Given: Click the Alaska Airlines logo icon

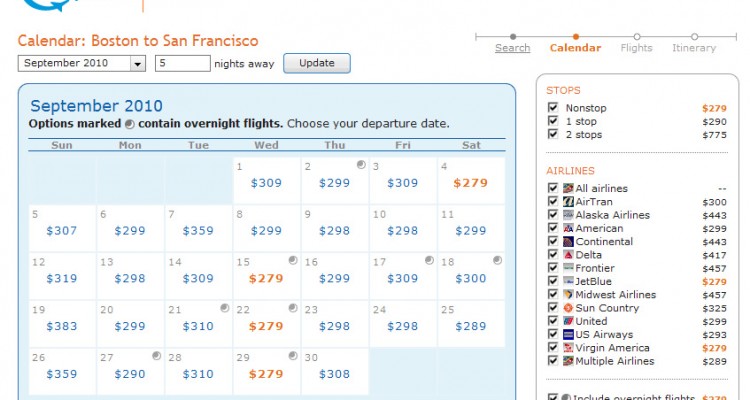Looking at the screenshot, I should click(x=568, y=215).
